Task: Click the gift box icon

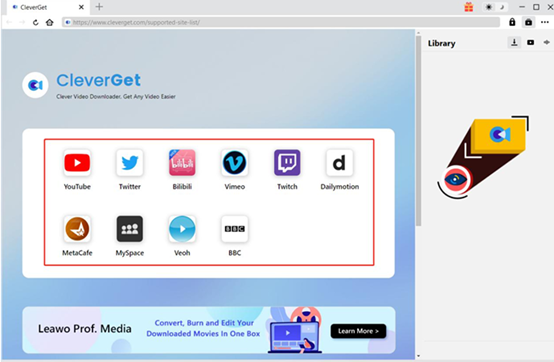Action: tap(468, 7)
